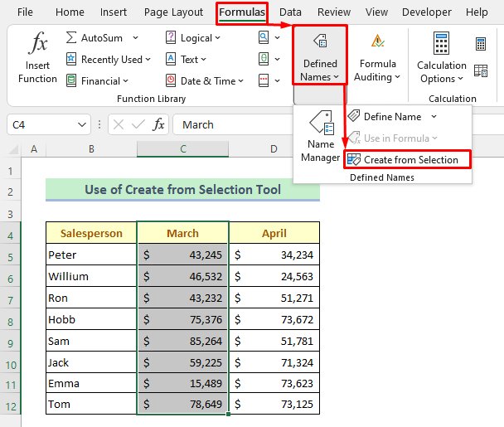The width and height of the screenshot is (504, 427).
Task: Click the title Use of Create from Selection Tool
Action: pyautogui.click(x=182, y=189)
